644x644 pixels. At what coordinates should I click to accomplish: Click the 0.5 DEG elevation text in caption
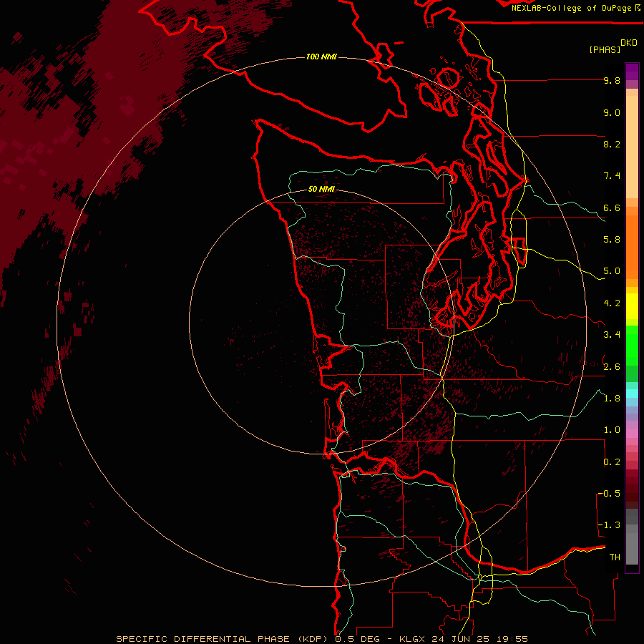358,639
